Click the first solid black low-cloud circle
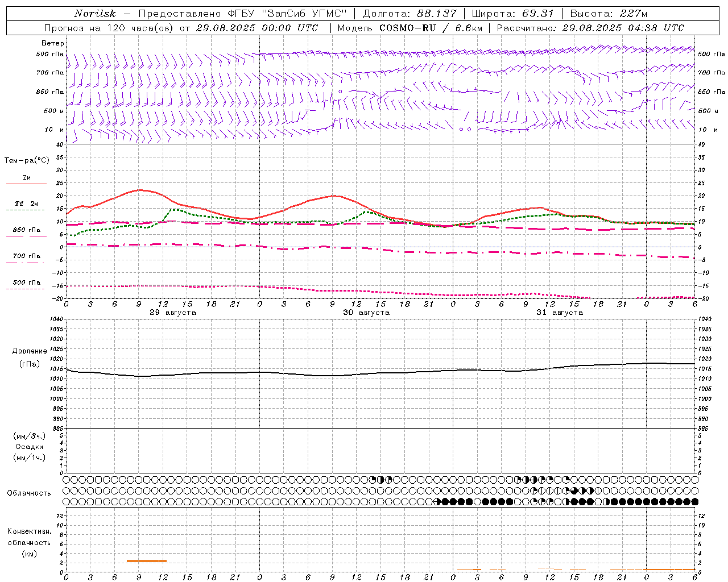Screen dimensions: 728x582 (445, 501)
